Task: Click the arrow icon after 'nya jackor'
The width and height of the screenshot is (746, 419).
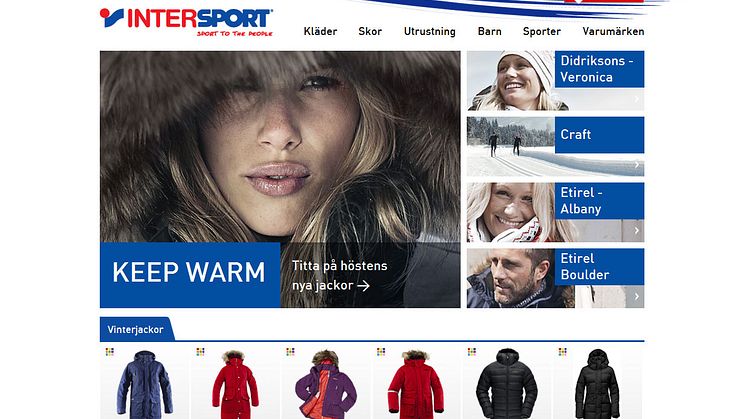Action: click(x=363, y=286)
